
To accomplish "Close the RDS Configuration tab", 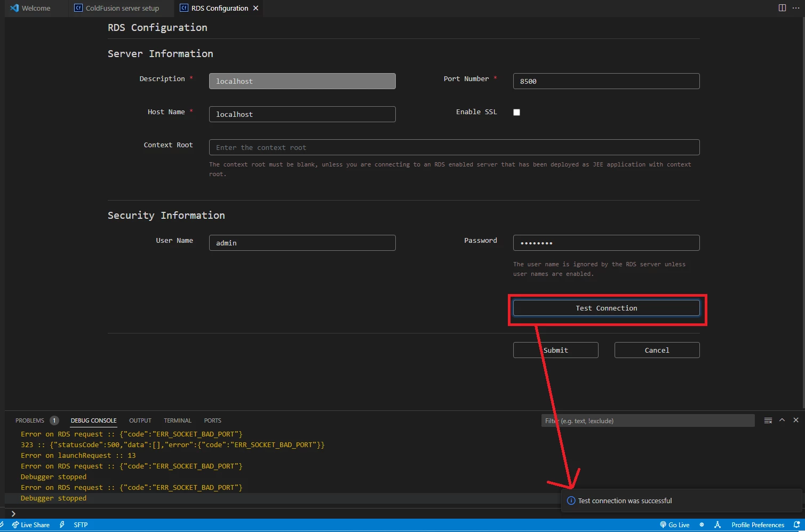I will (x=256, y=8).
